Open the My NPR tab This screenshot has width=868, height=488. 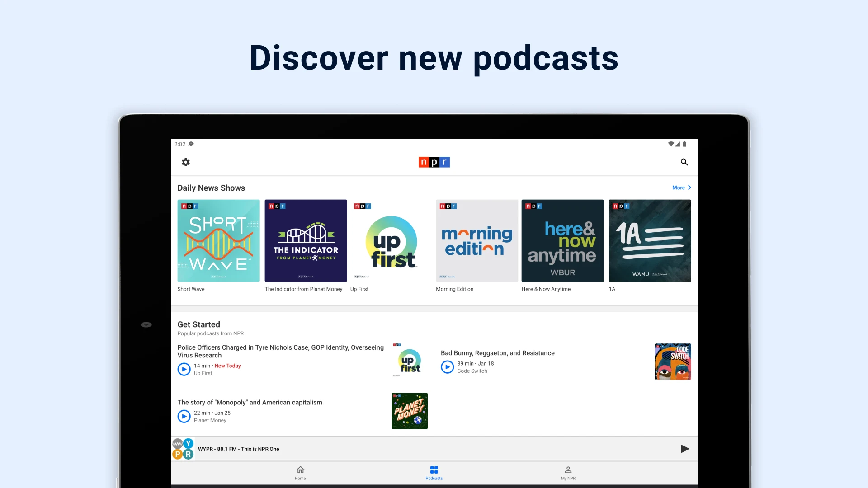click(x=568, y=473)
